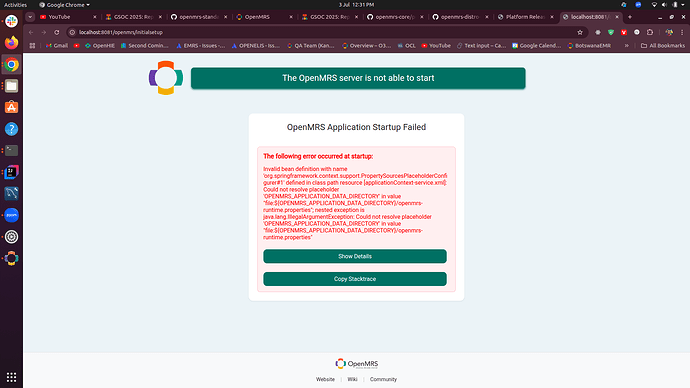Switch to the YouTube tab
The height and width of the screenshot is (388, 690).
coord(66,17)
